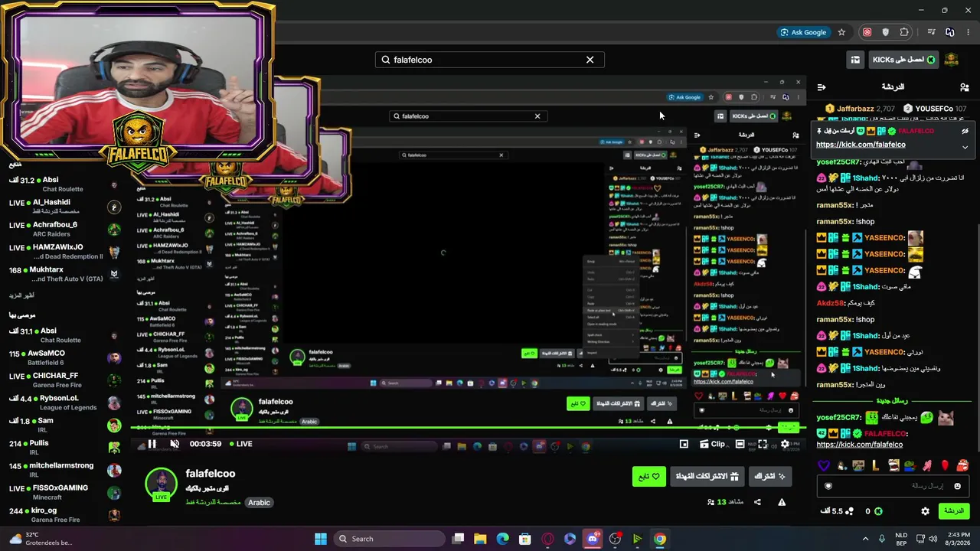Select the Arabic language tag
Screen dimensions: 980x551
pos(259,503)
